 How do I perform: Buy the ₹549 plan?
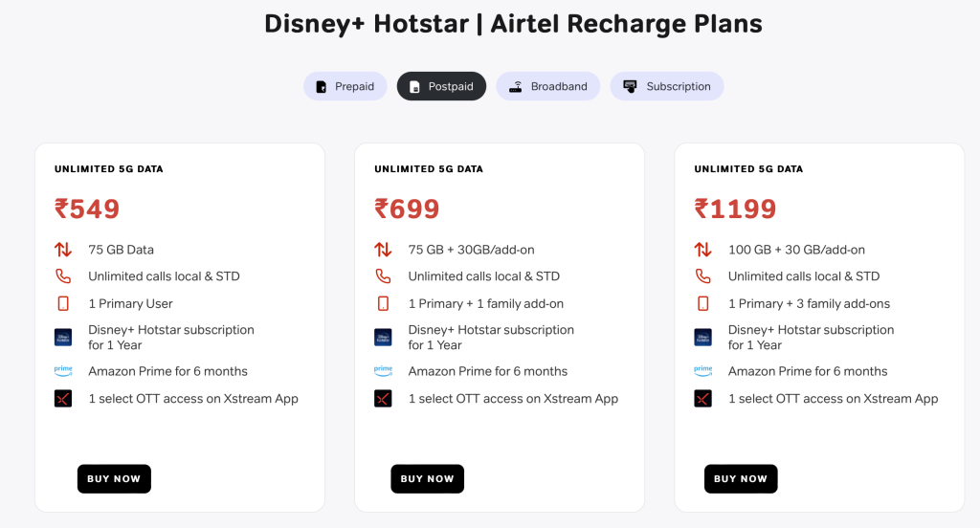click(x=114, y=478)
